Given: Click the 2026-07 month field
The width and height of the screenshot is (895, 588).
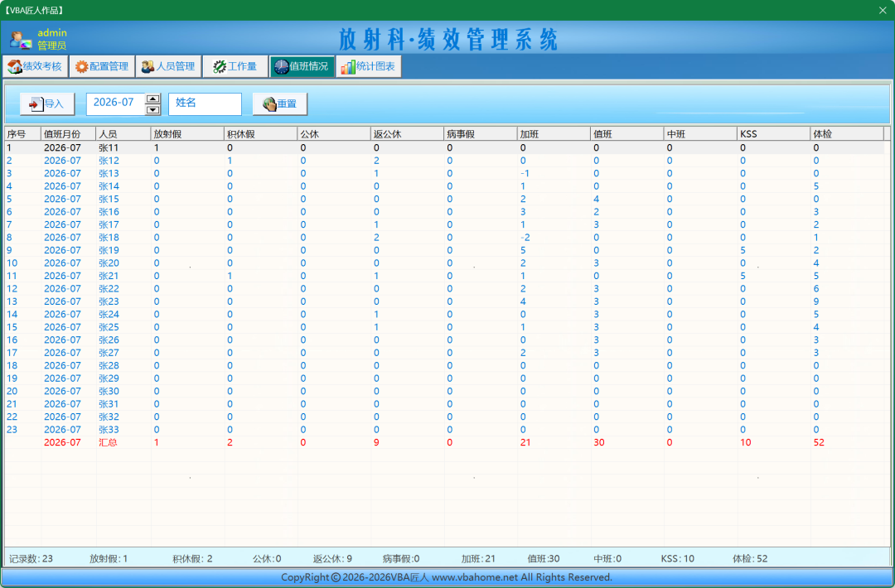Looking at the screenshot, I should coord(116,104).
